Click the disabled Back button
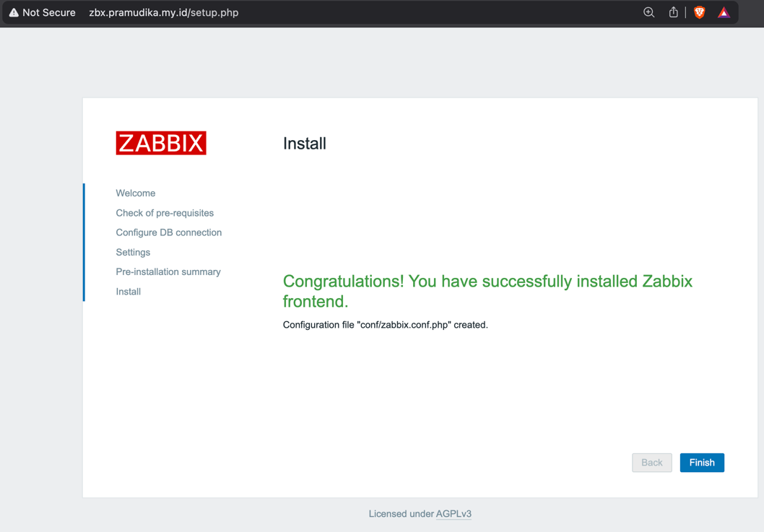 tap(651, 462)
